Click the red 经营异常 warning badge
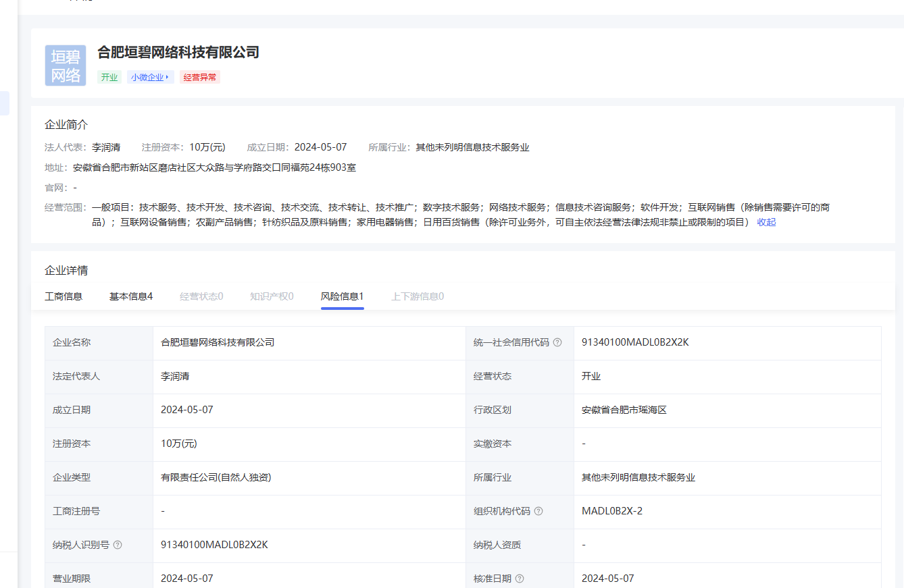The width and height of the screenshot is (904, 588). [x=199, y=77]
